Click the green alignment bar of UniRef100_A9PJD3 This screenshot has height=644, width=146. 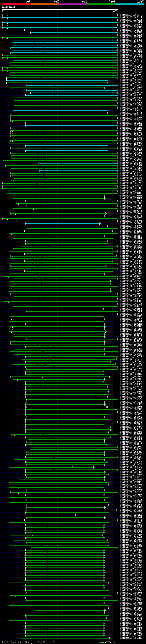pyautogui.click(x=60, y=37)
